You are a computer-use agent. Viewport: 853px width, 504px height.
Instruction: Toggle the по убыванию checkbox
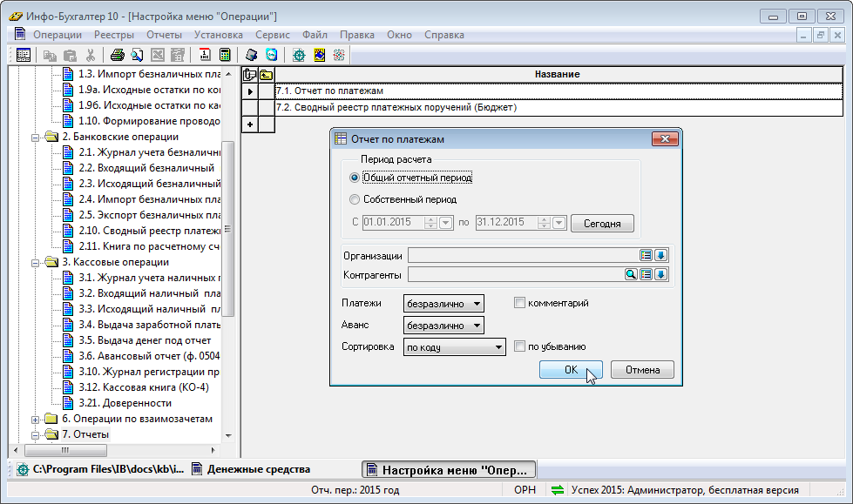click(520, 346)
